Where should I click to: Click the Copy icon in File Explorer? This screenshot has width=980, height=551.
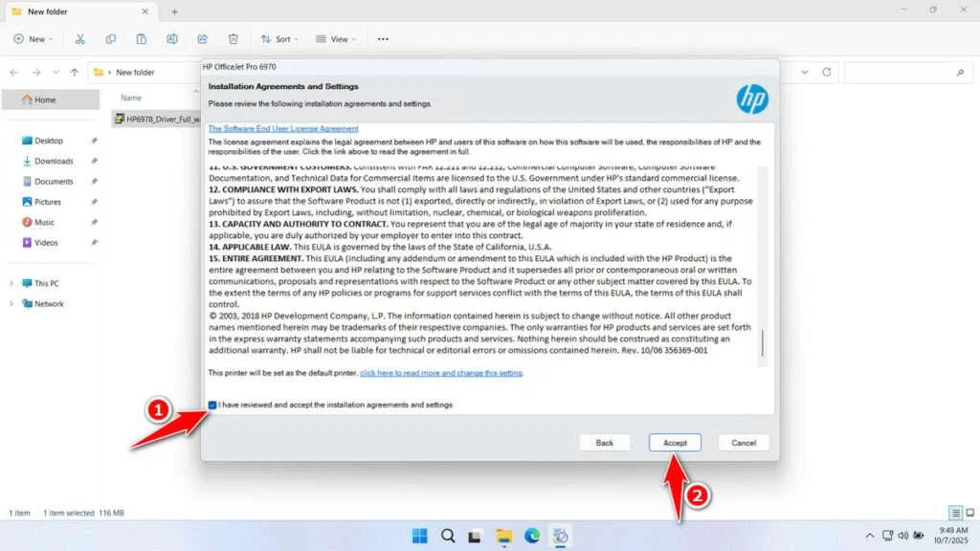tap(111, 38)
